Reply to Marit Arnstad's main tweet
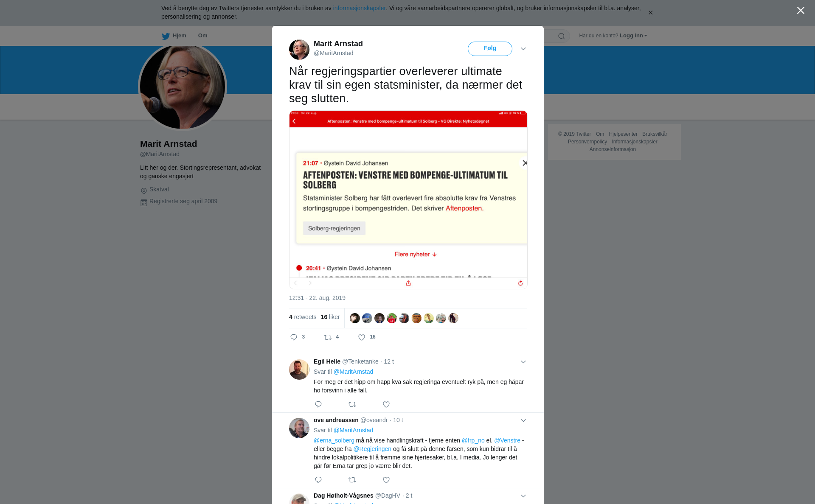Image resolution: width=815 pixels, height=504 pixels. tap(294, 337)
